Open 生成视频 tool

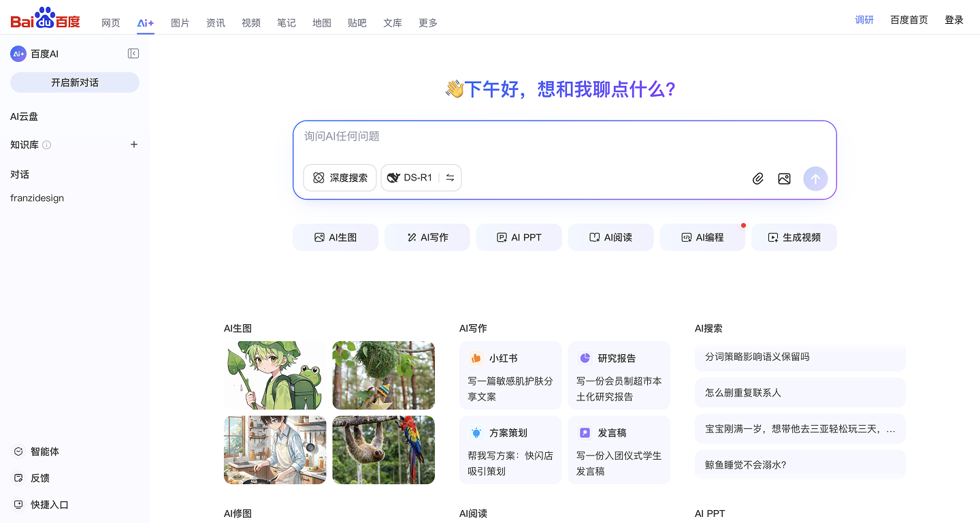tap(794, 237)
